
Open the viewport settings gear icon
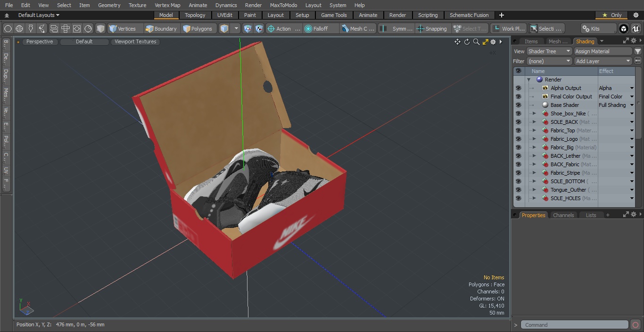point(493,42)
